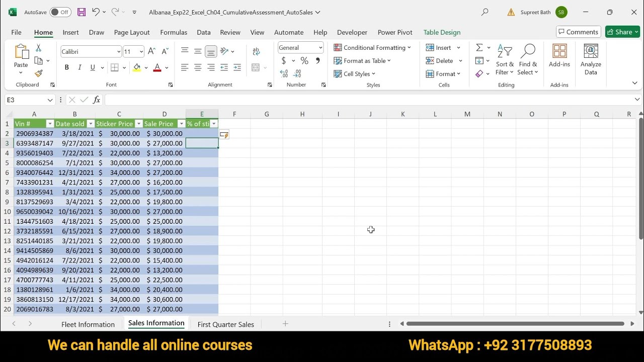644x362 pixels.
Task: Switch to Formulas ribbon tab
Action: point(174,32)
